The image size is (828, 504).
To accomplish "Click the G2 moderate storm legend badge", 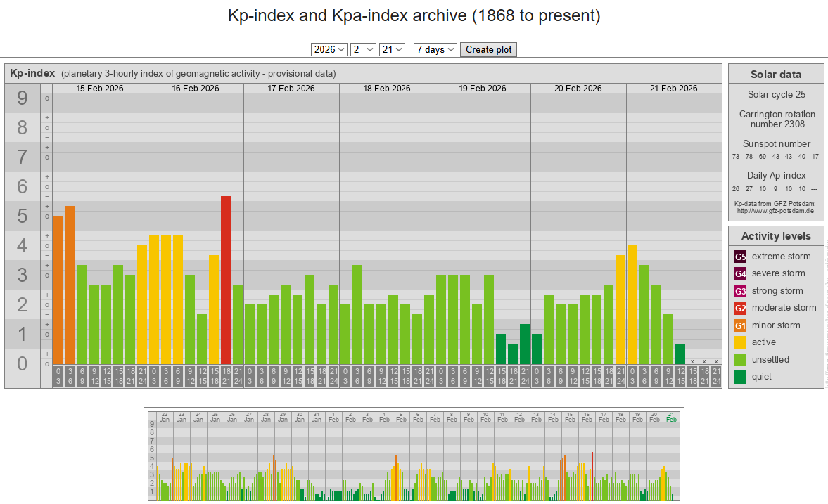I will click(740, 308).
